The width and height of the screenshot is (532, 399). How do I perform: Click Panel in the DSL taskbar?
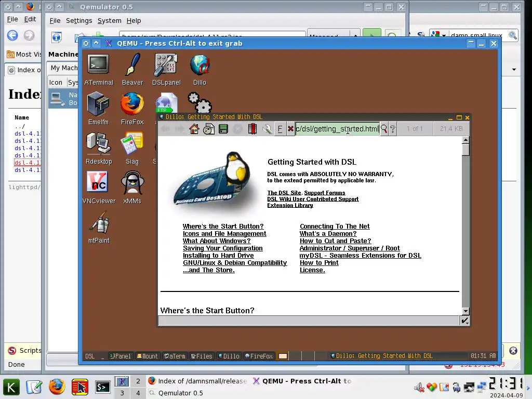point(120,356)
